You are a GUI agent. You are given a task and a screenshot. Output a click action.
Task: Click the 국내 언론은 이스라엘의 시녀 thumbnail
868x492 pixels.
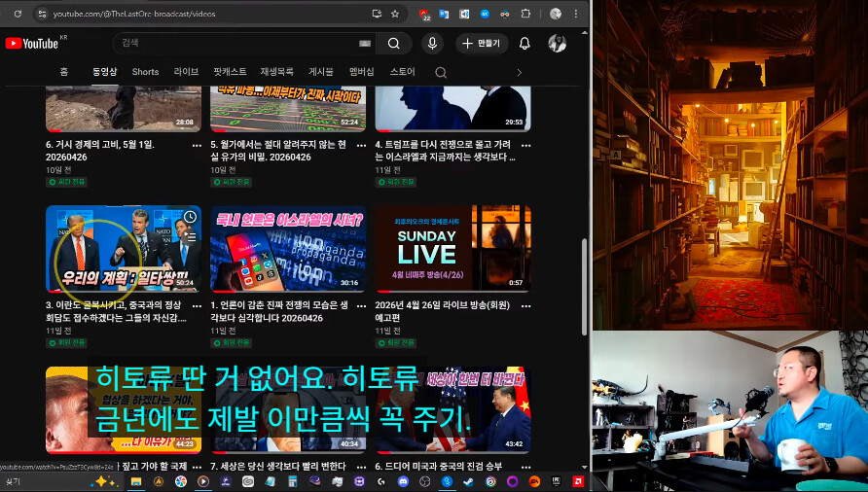tap(288, 249)
